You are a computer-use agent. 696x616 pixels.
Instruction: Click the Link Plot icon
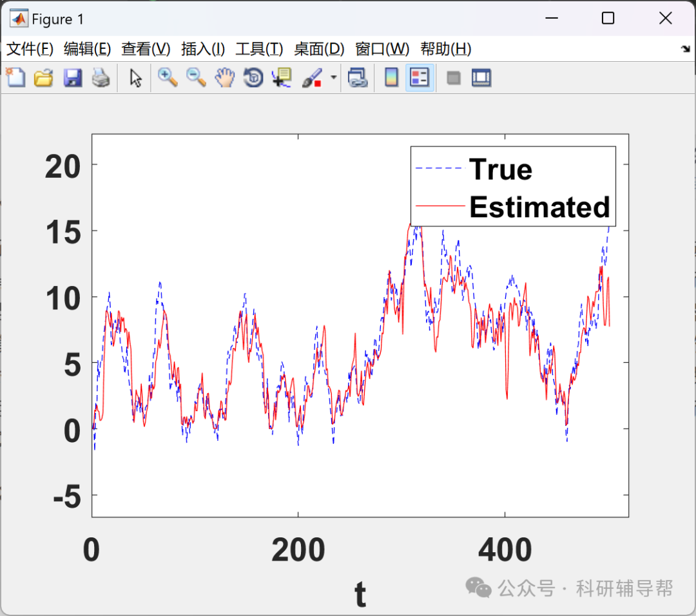tap(358, 78)
